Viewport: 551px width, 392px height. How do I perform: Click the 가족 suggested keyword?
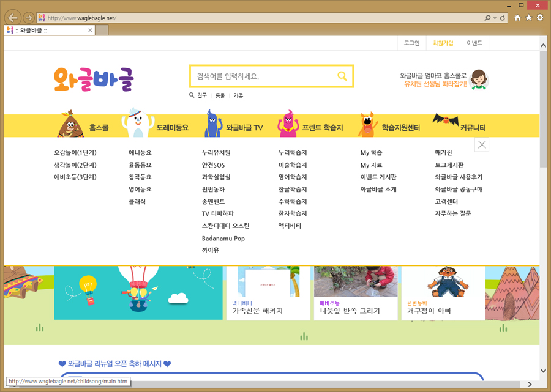click(x=238, y=95)
